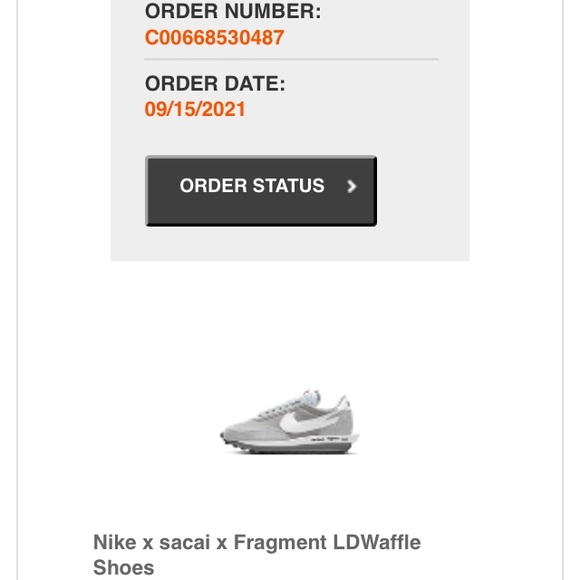Screen dimensions: 580x580
Task: Click the midsole text on the shoe
Action: tap(329, 439)
